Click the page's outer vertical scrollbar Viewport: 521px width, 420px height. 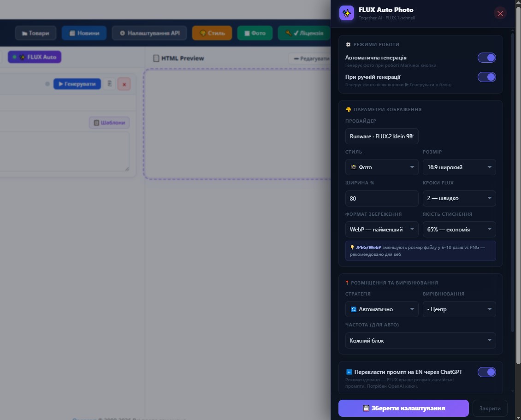(518, 184)
